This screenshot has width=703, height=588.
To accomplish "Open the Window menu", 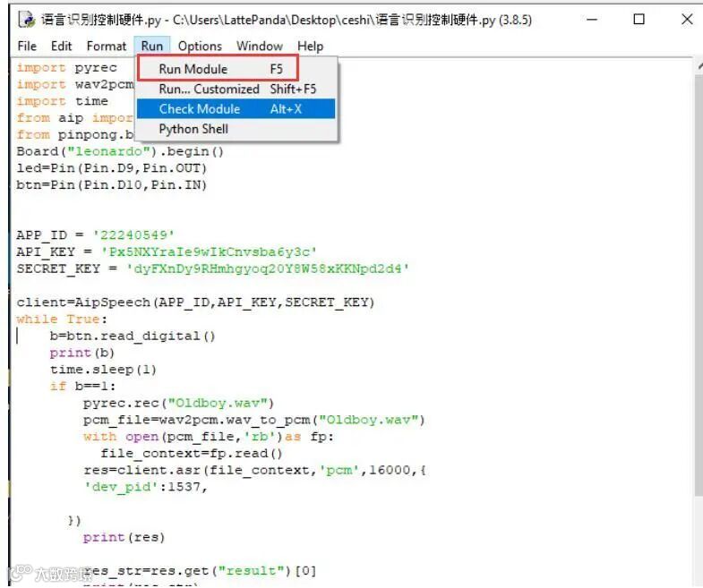I will point(260,47).
